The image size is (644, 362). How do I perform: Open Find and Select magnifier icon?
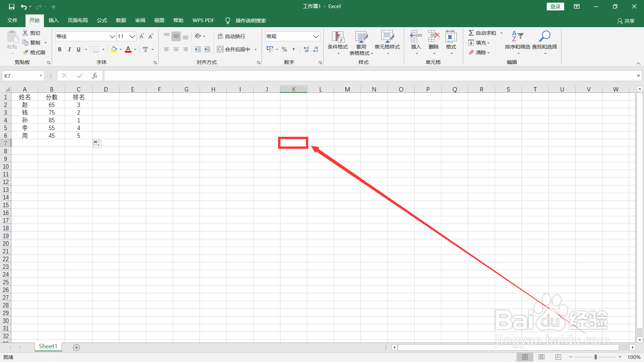(544, 36)
